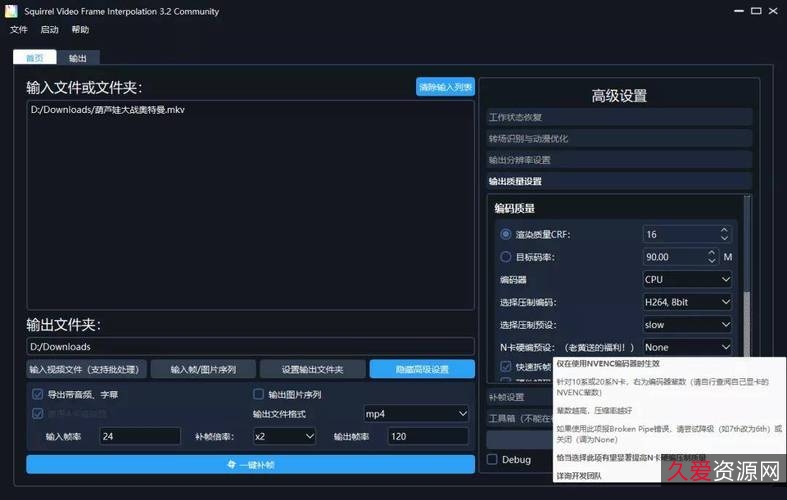
Task: Collapse the 输出质量设置 section
Action: pyautogui.click(x=619, y=181)
